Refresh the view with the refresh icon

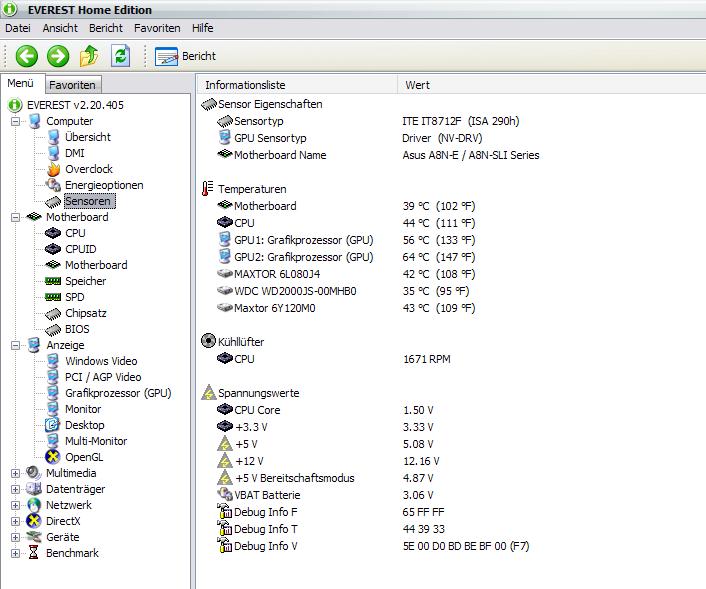pos(121,56)
